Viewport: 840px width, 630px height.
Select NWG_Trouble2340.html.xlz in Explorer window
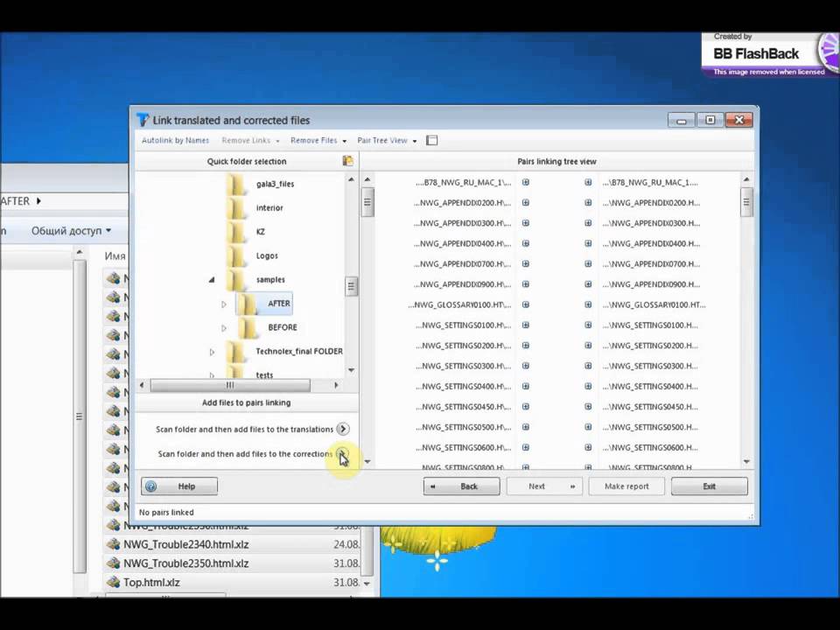coord(185,544)
